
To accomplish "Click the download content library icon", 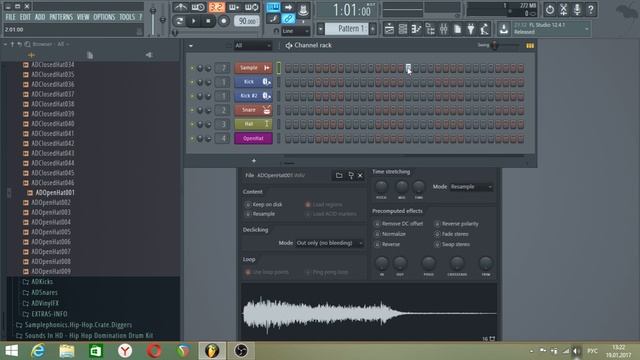I will pos(504,29).
